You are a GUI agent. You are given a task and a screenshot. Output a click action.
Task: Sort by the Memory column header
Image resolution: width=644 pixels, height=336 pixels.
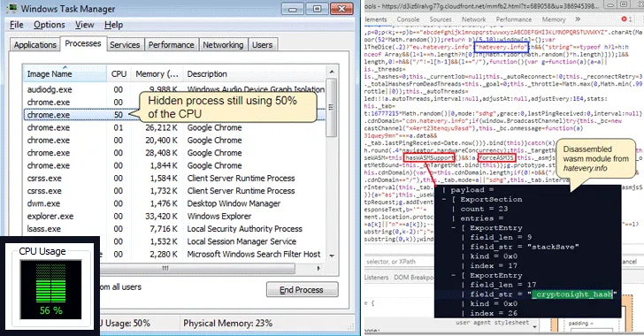[157, 74]
